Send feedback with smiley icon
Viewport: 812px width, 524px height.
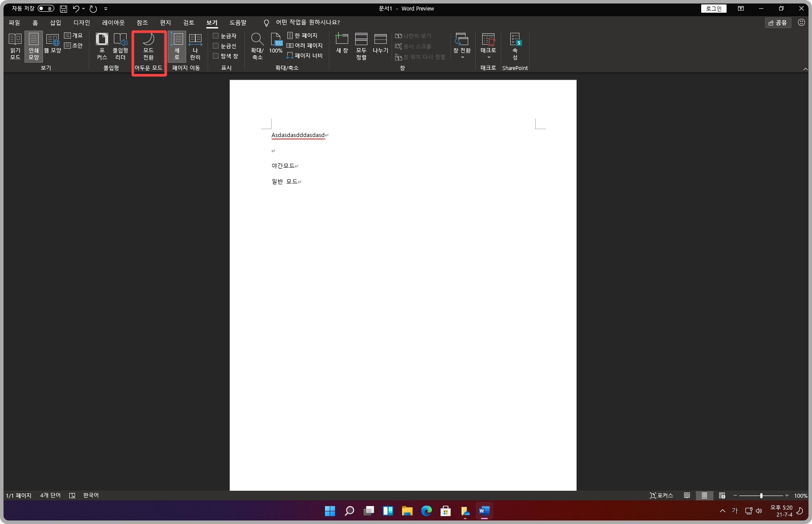pyautogui.click(x=801, y=22)
